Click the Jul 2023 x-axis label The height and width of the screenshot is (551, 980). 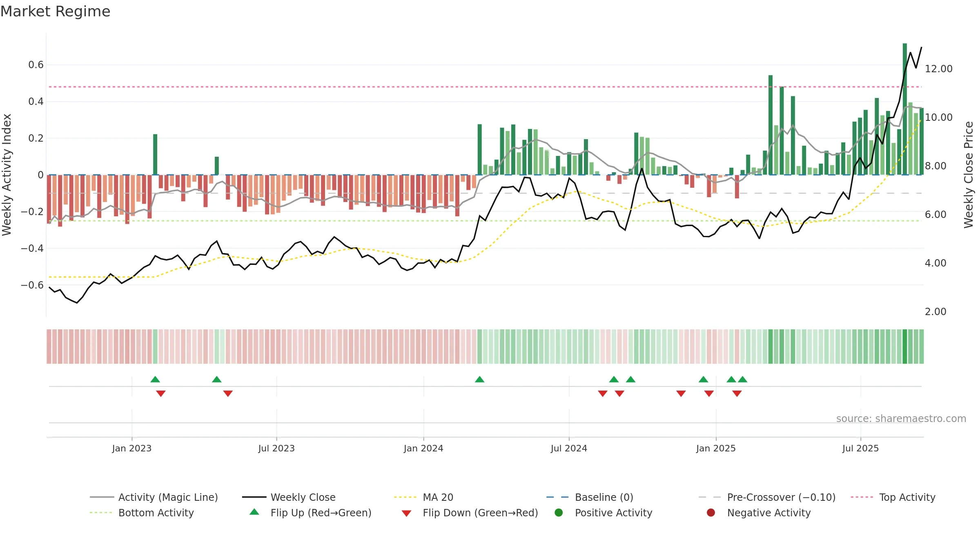(x=276, y=448)
